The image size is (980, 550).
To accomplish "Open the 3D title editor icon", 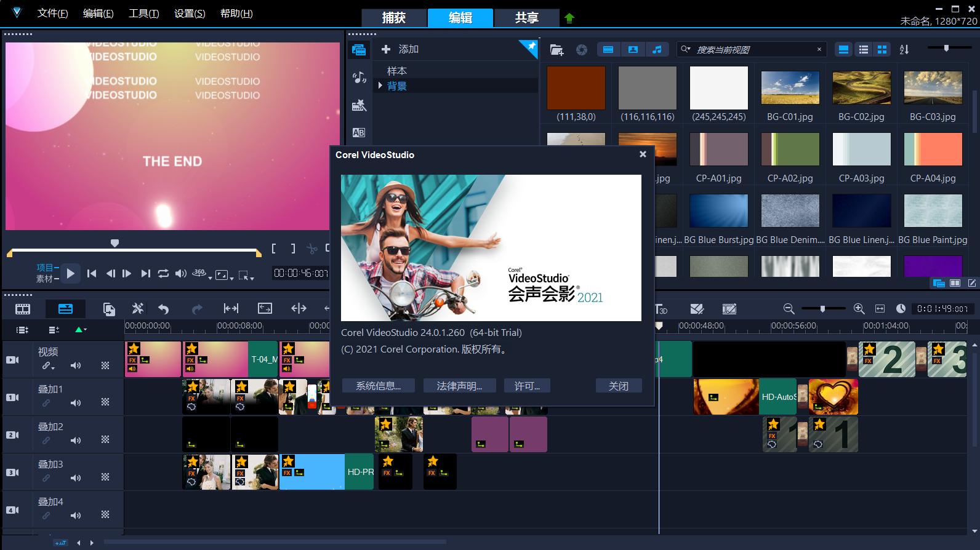I will [661, 309].
